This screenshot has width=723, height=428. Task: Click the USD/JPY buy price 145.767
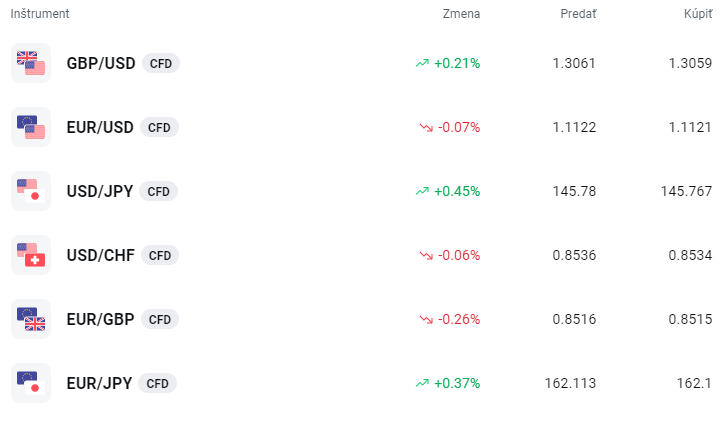(x=686, y=191)
